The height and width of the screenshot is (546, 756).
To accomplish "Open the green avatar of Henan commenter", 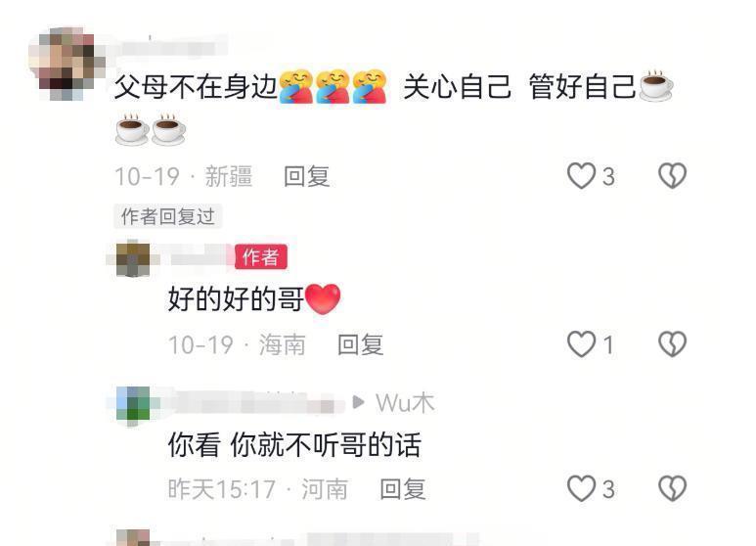I will 133,405.
